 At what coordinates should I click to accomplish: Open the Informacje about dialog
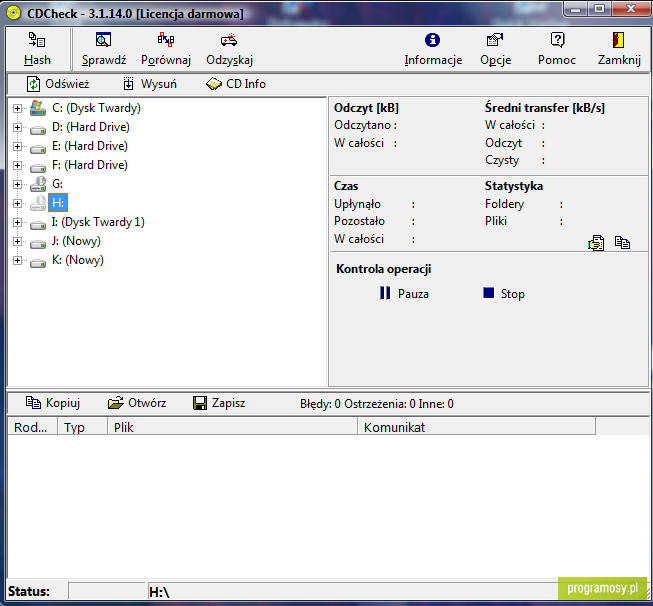[433, 49]
